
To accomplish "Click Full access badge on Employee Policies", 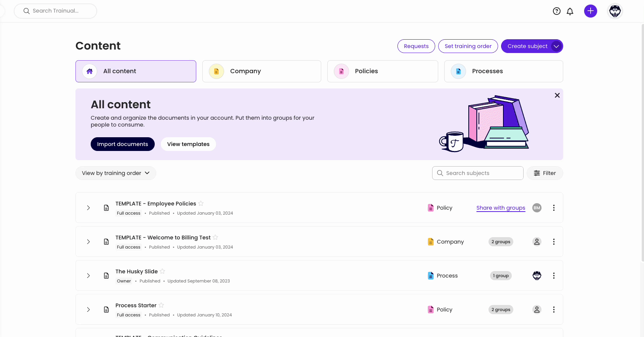I will (x=128, y=213).
